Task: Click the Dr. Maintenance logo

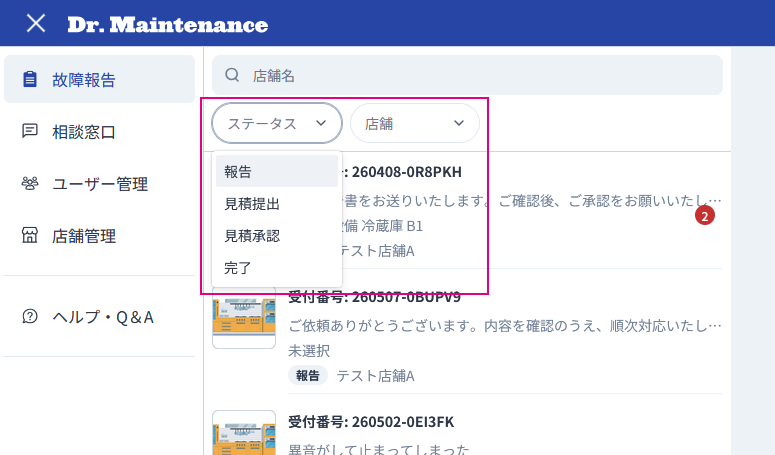Action: point(168,25)
